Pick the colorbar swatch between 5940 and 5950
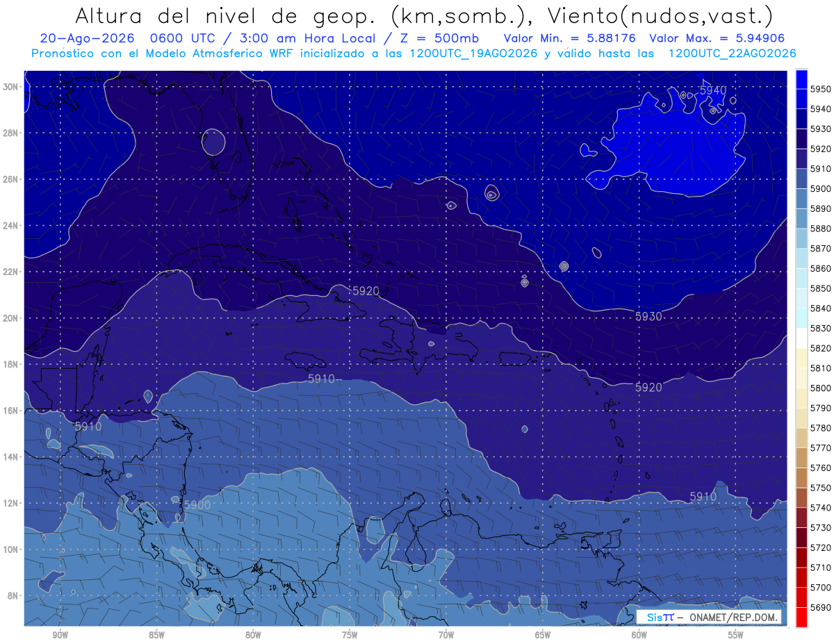This screenshot has width=834, height=644. point(801,99)
